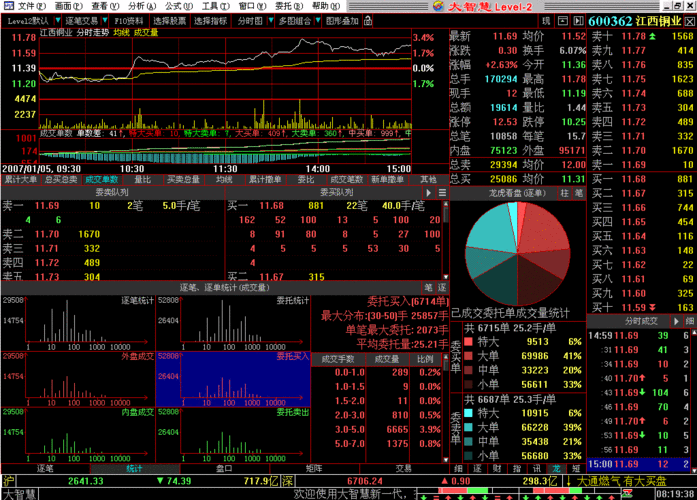Open the 委托 menu
Screen dimensions: 697x500
[289, 6]
